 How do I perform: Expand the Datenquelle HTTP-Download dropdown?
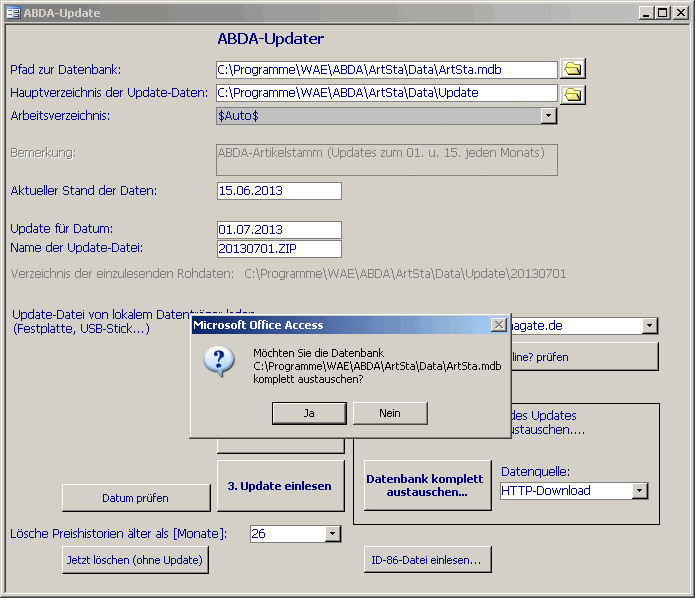640,491
